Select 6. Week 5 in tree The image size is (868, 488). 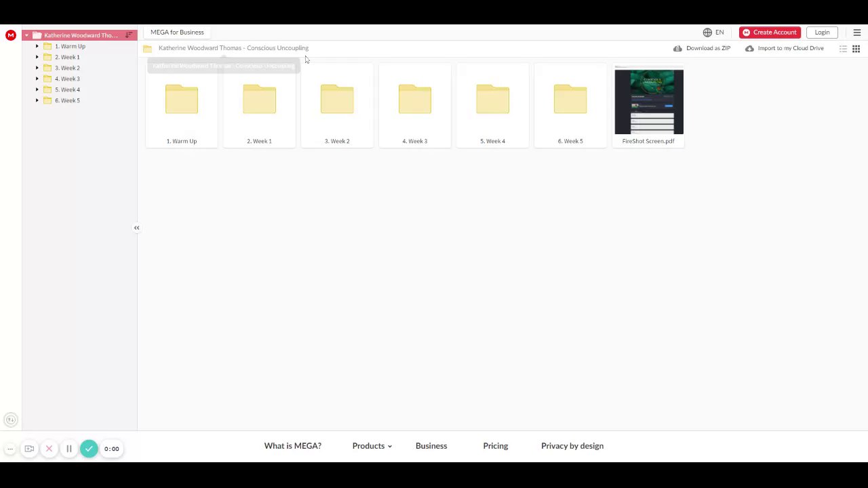pyautogui.click(x=67, y=100)
